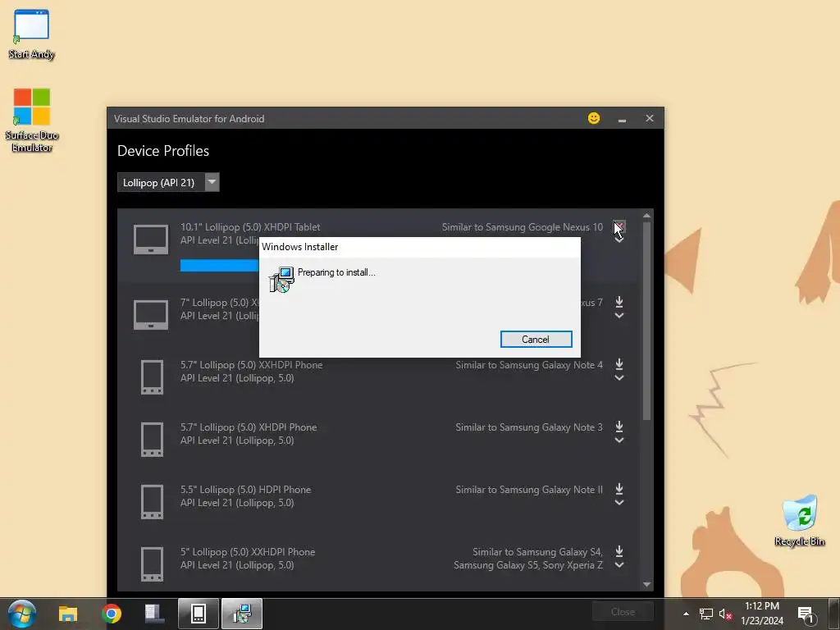Switch to Windows Installer taskbar button
This screenshot has width=840, height=630.
point(242,614)
